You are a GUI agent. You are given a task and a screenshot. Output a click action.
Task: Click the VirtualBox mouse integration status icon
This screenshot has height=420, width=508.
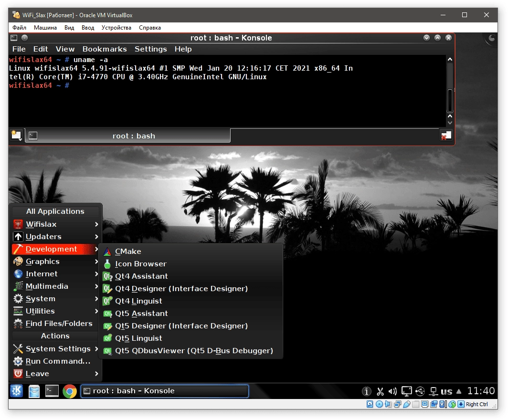(x=452, y=404)
